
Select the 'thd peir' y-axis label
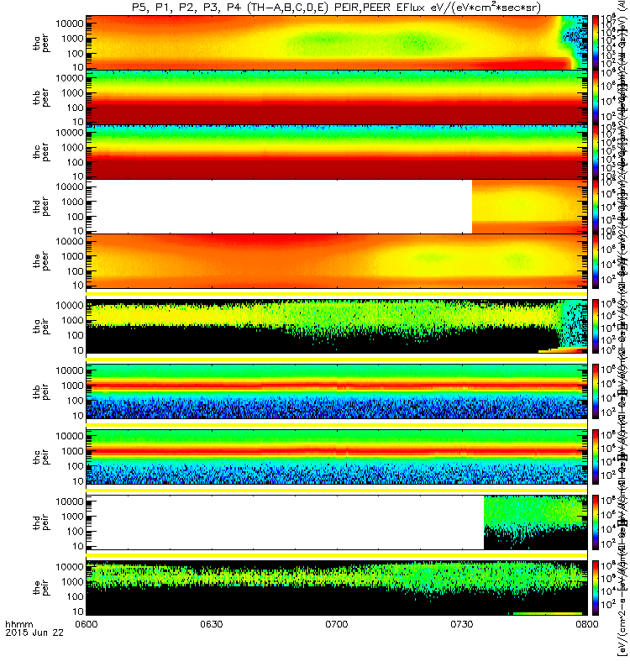pyautogui.click(x=41, y=522)
